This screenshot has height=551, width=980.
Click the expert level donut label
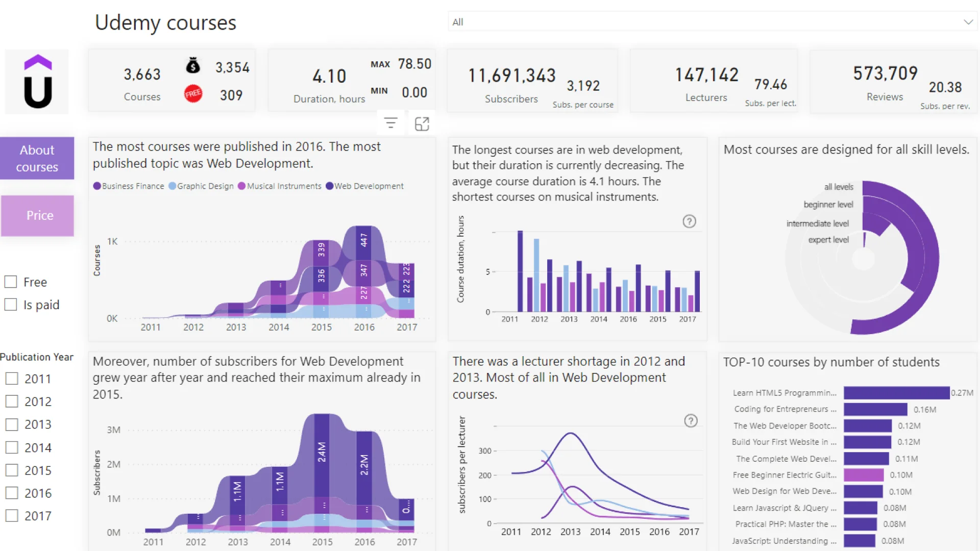(828, 240)
